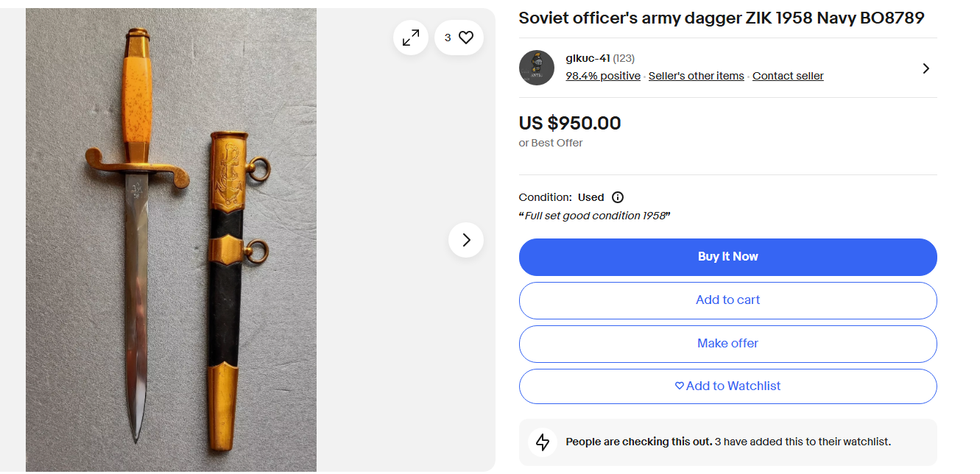Click the Contact seller link
This screenshot has height=474, width=980.
[x=788, y=76]
